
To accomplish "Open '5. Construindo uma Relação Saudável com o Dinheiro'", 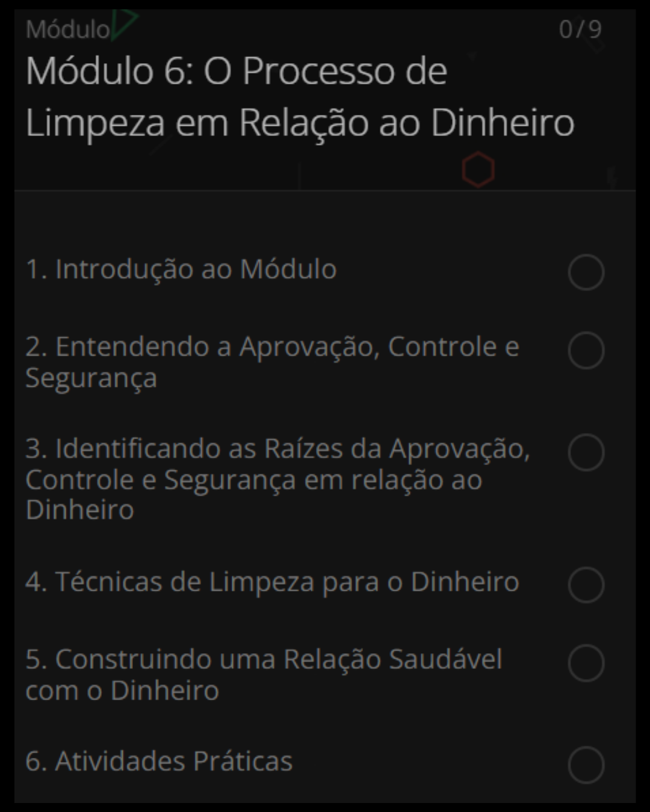I will (x=264, y=674).
